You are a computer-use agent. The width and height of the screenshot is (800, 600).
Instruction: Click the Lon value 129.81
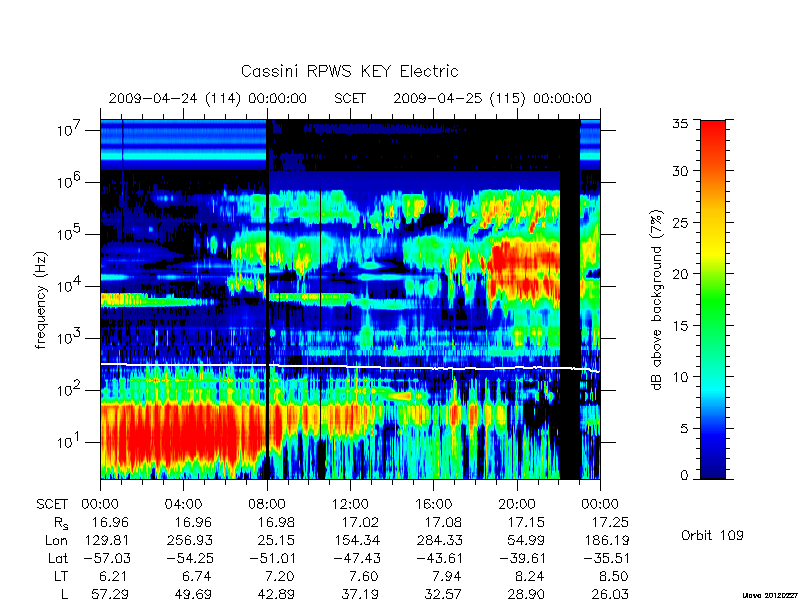(106, 540)
